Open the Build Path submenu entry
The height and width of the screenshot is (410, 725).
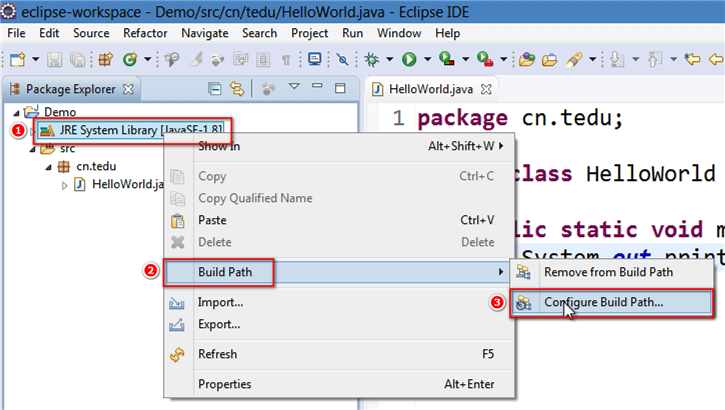[340, 272]
